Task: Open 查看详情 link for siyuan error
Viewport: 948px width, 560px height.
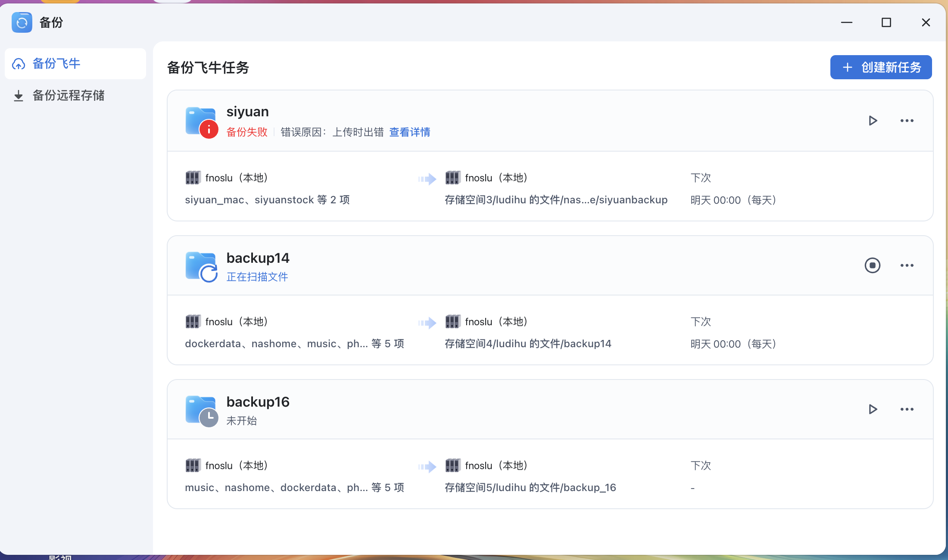Action: click(x=409, y=132)
